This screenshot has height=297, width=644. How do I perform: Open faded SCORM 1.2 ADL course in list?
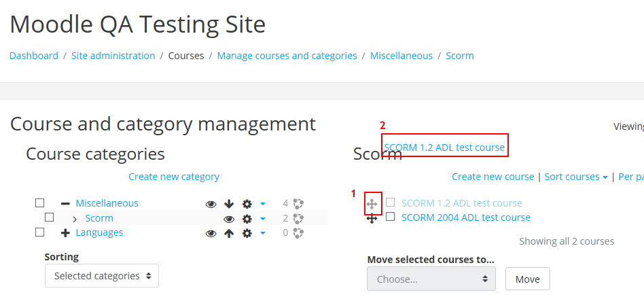pos(462,203)
